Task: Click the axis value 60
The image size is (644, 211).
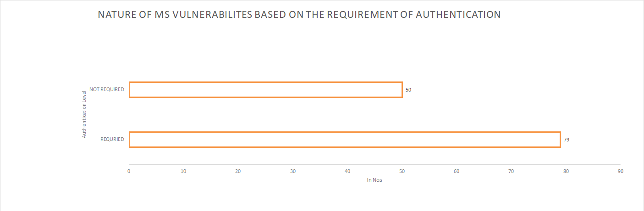Action: click(x=457, y=171)
